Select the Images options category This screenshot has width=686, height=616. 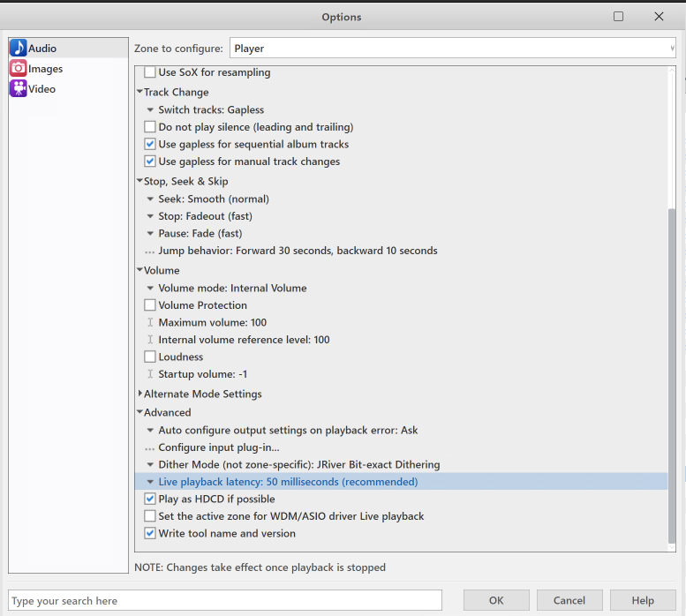pyautogui.click(x=68, y=69)
